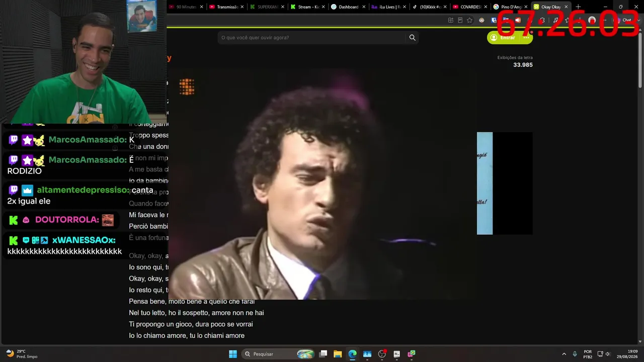The width and height of the screenshot is (644, 362).
Task: Switch to the 'Pino D'Angiò' tab
Action: point(511,7)
